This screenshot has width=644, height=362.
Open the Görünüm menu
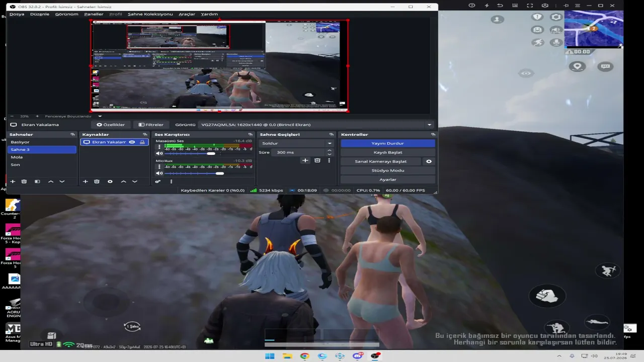(66, 14)
